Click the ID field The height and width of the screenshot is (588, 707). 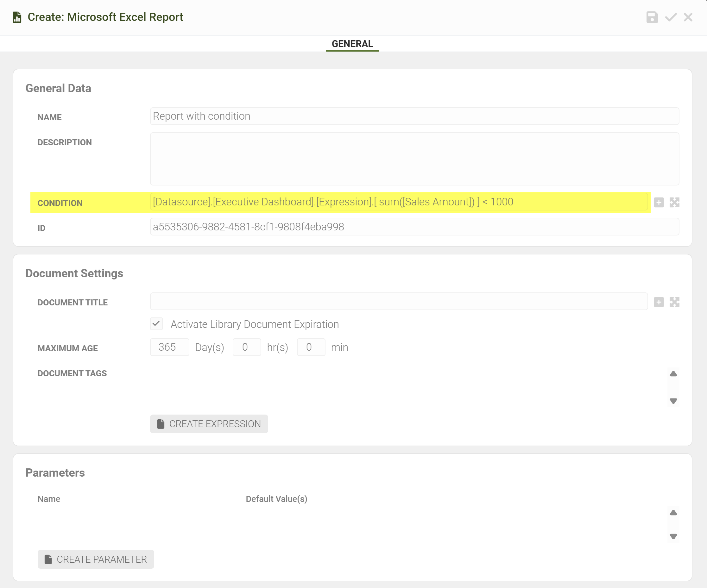click(414, 227)
